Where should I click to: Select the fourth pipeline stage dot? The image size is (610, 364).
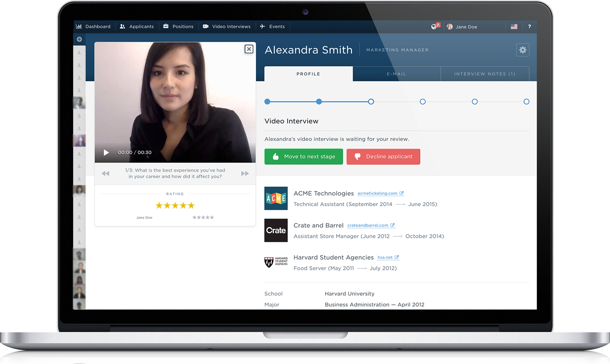click(x=423, y=101)
